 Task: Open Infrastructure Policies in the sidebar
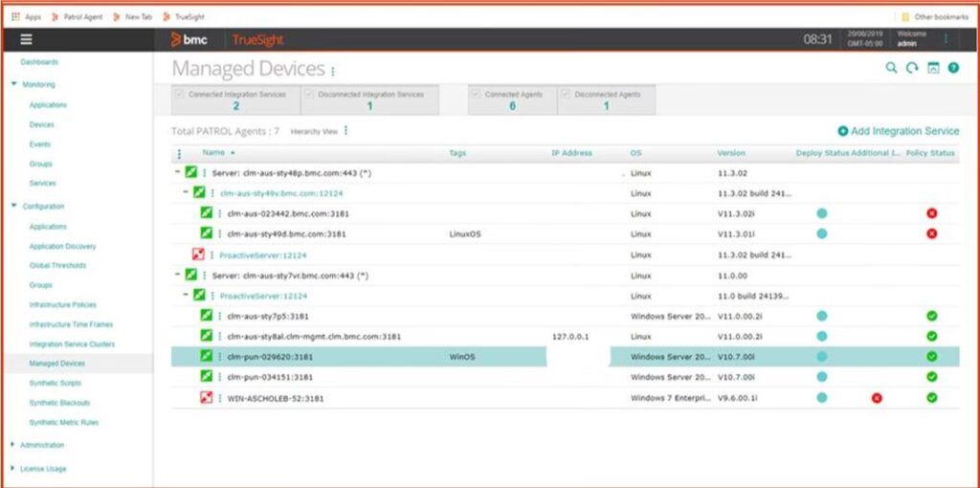click(62, 305)
